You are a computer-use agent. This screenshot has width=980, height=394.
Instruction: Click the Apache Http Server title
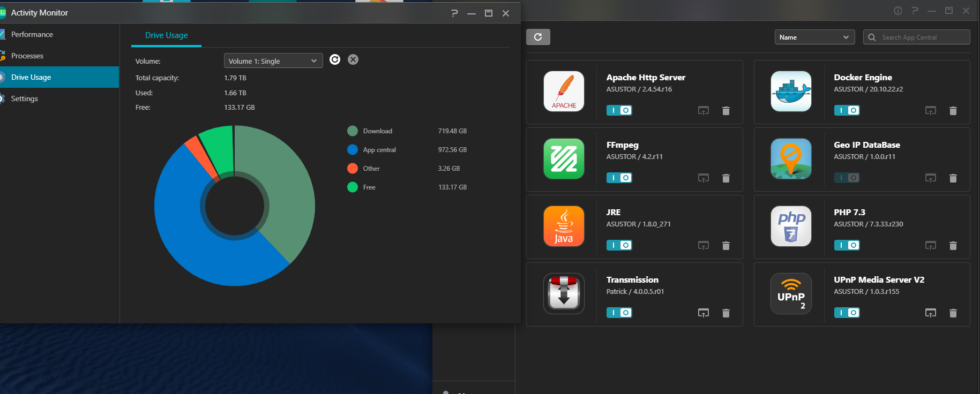tap(646, 78)
